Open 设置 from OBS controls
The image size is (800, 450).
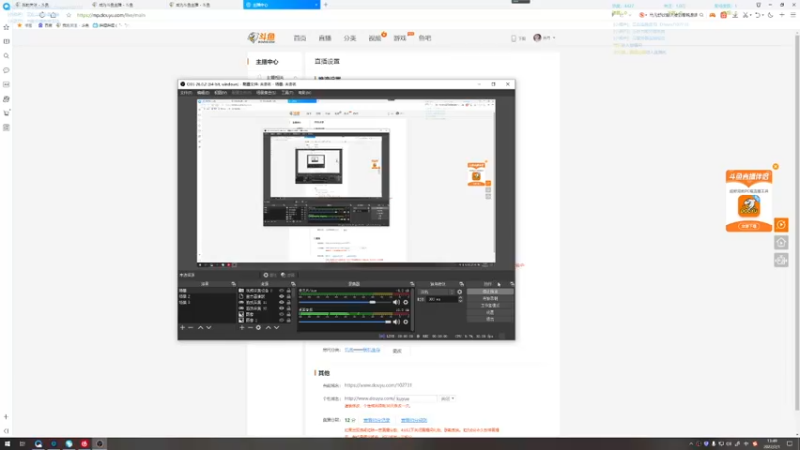coord(490,312)
